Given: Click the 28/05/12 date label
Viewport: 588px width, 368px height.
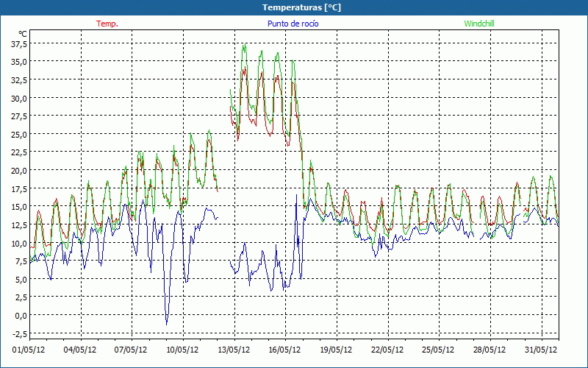Looking at the screenshot, I should (490, 350).
